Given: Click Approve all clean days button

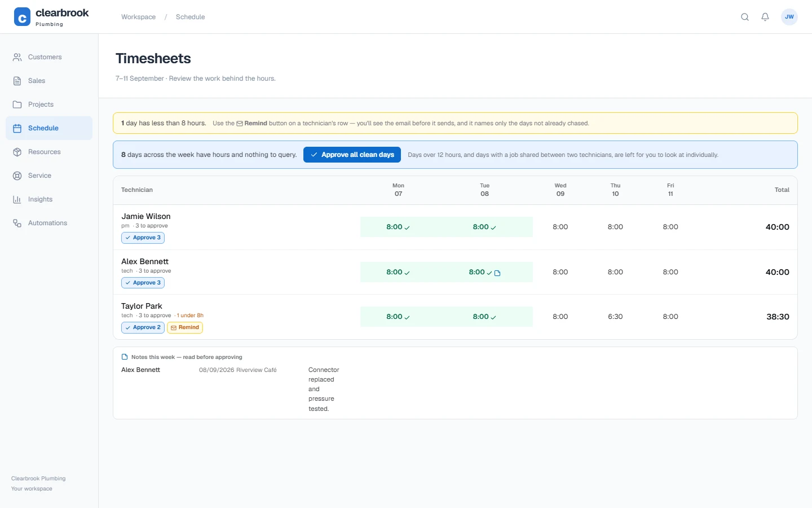Looking at the screenshot, I should [352, 155].
